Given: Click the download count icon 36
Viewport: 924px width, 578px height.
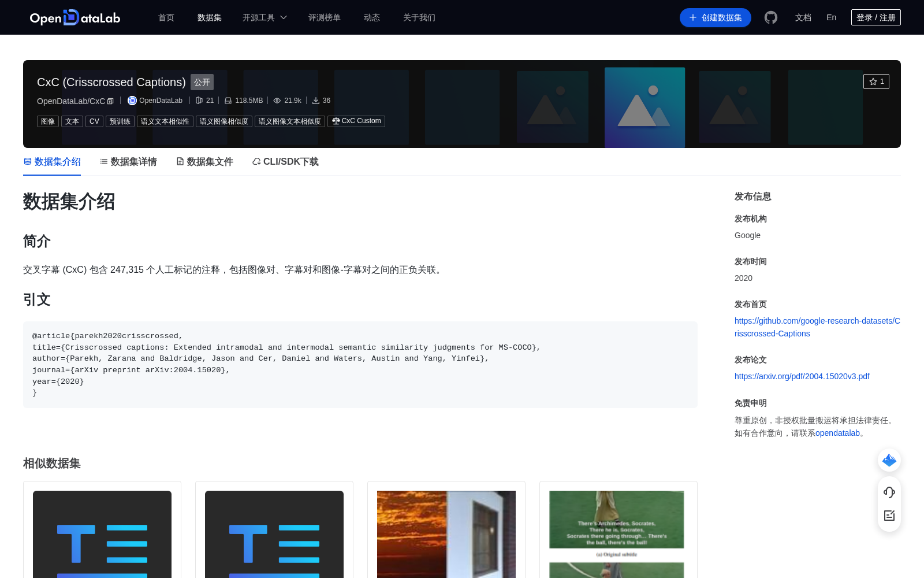Looking at the screenshot, I should [316, 101].
